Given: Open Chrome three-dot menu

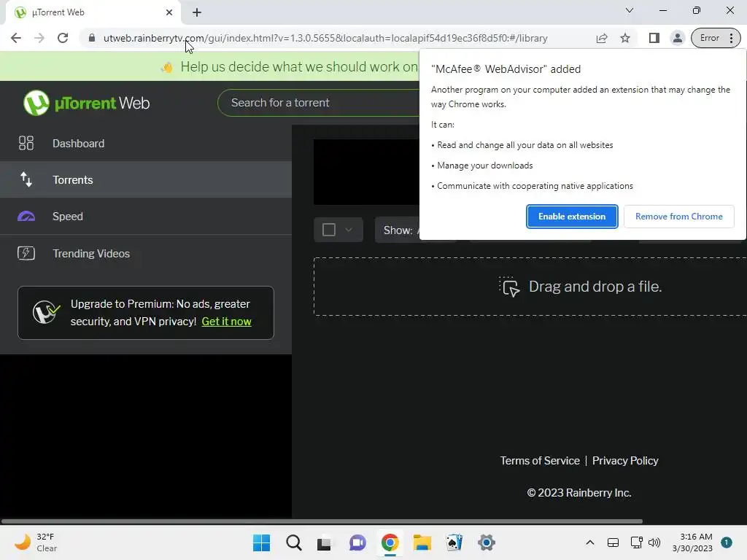Looking at the screenshot, I should click(x=731, y=38).
